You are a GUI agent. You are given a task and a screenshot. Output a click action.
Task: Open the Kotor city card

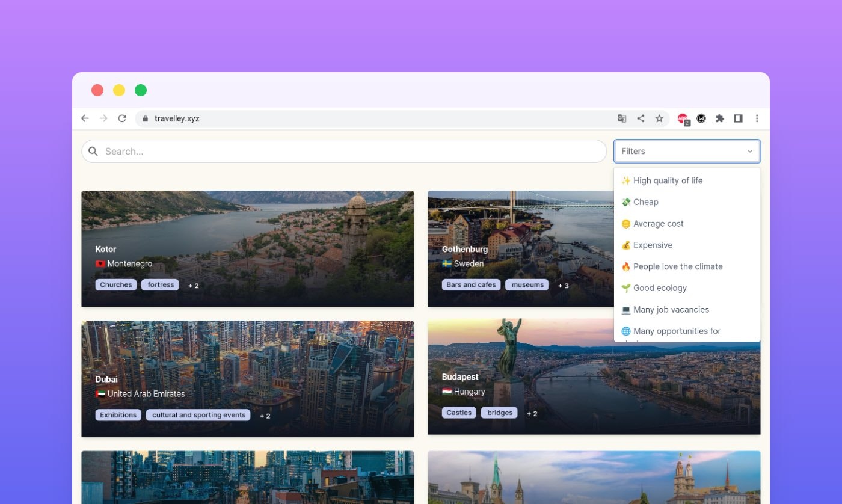click(248, 248)
